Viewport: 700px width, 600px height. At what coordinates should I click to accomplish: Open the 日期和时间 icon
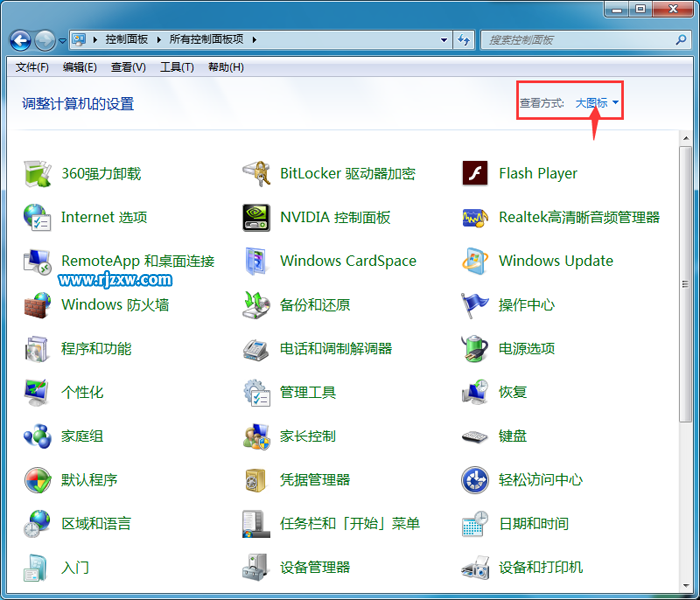[x=475, y=524]
